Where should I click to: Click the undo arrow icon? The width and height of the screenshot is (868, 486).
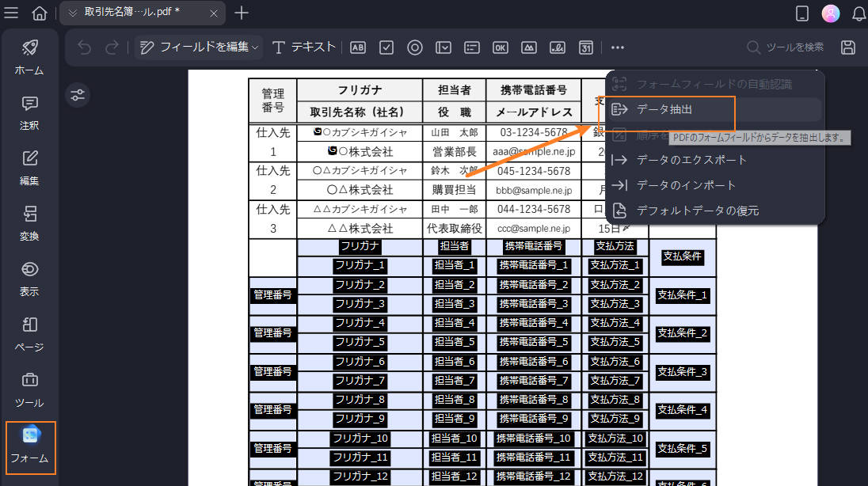pos(85,47)
